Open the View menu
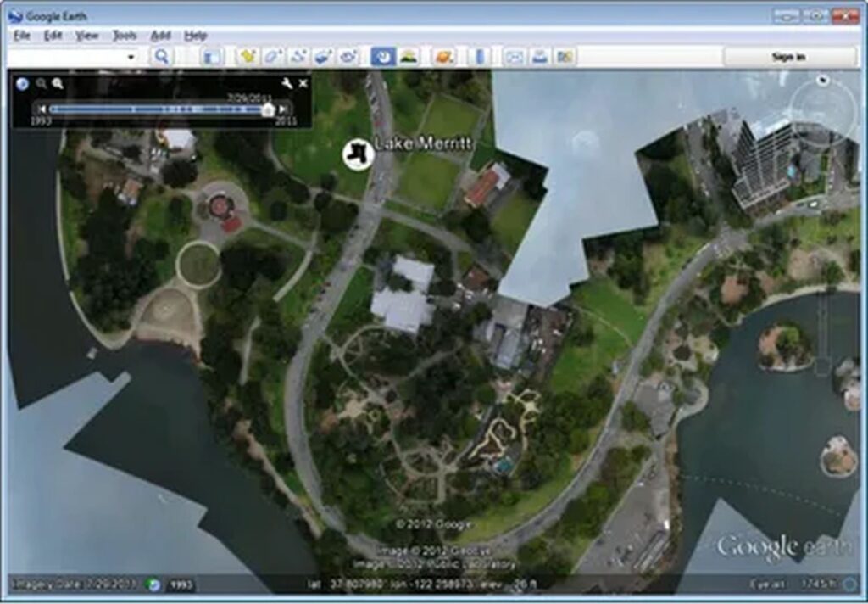This screenshot has height=604, width=868. (x=86, y=36)
